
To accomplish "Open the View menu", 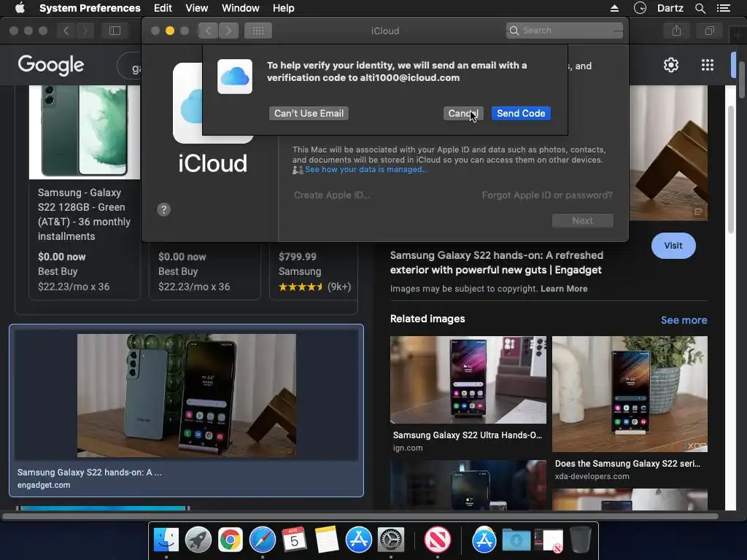I will coord(196,8).
